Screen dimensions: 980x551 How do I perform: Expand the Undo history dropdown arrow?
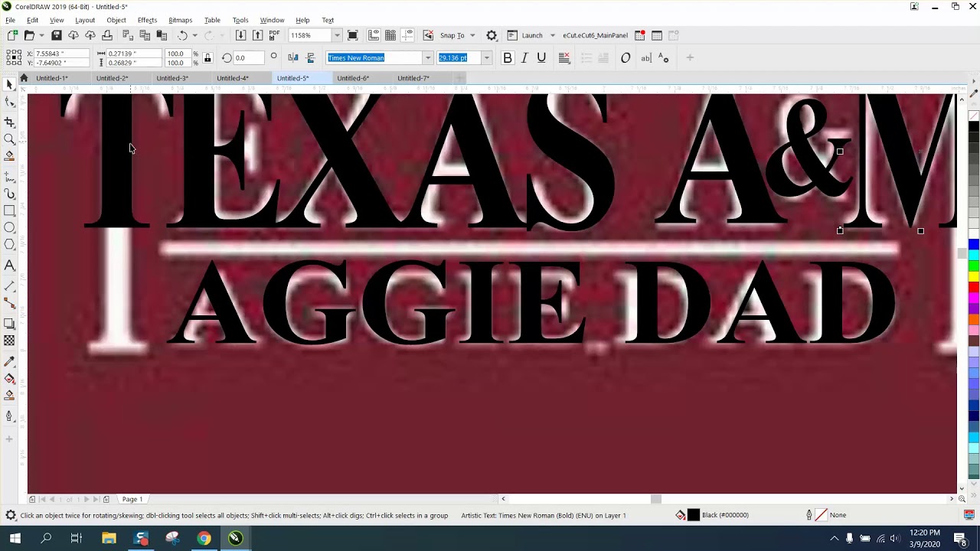194,35
